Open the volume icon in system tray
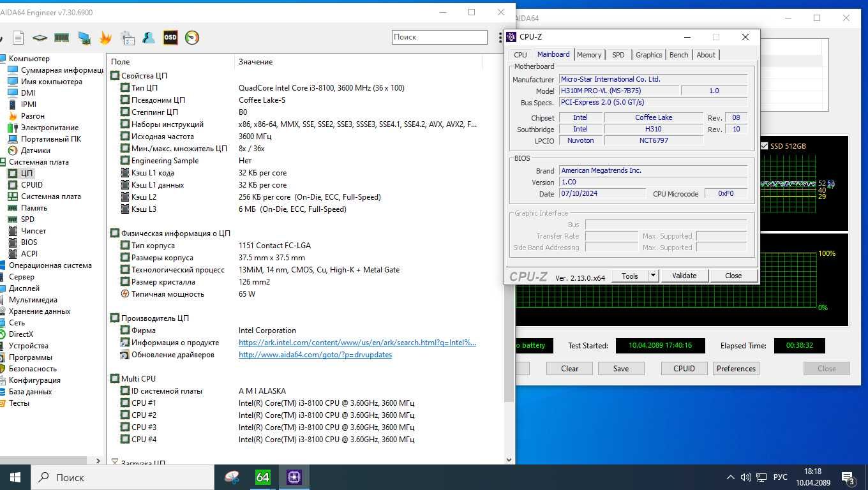868x490 pixels. [745, 477]
